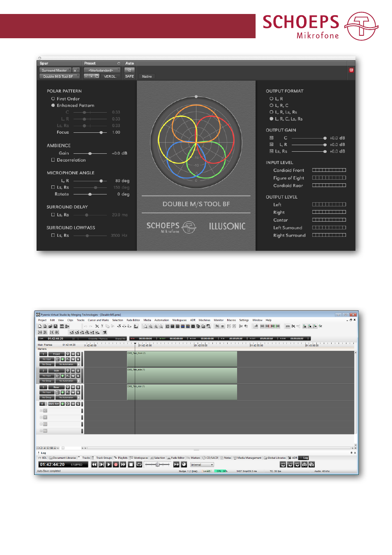
Task: Select the L, R, C output format
Action: [x=271, y=105]
